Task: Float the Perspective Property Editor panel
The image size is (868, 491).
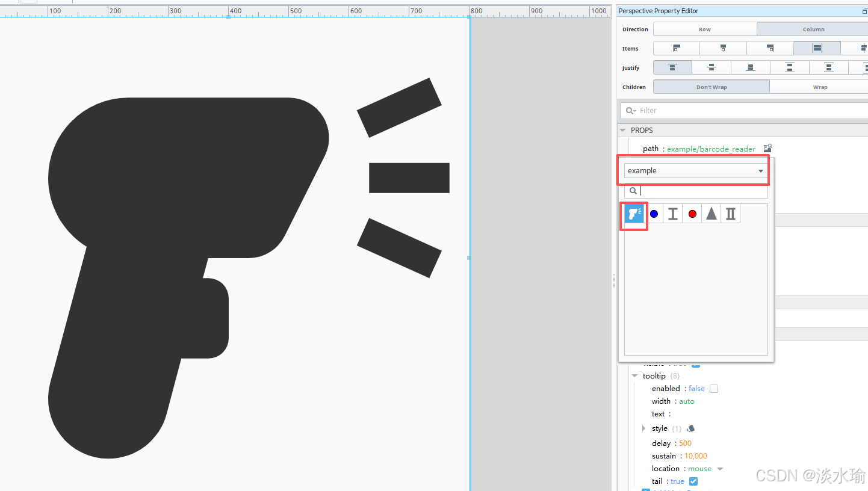Action: coord(865,11)
